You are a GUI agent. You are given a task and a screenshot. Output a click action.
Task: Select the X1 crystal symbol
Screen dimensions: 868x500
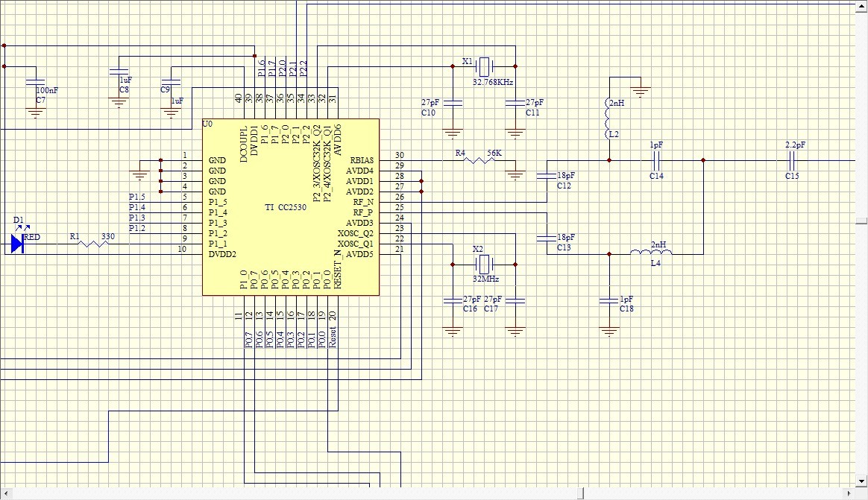coord(485,66)
